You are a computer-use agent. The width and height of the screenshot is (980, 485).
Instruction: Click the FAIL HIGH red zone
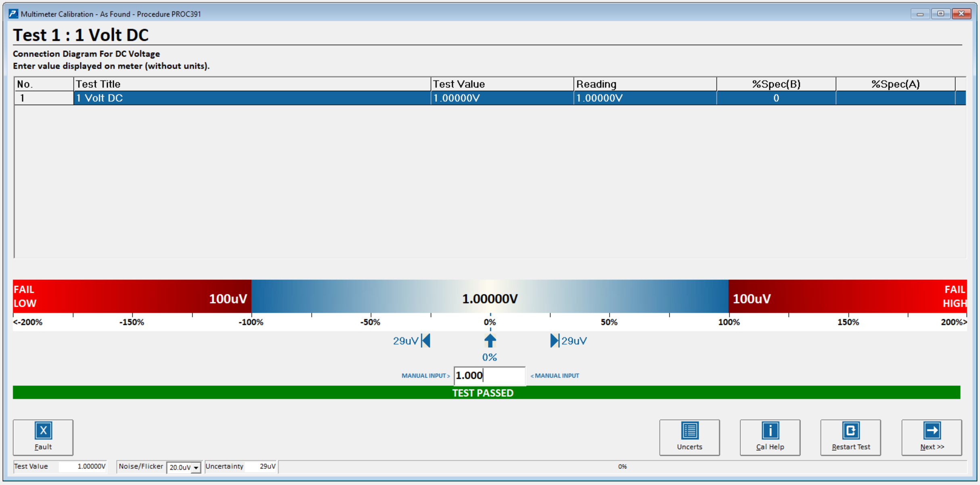(x=954, y=296)
